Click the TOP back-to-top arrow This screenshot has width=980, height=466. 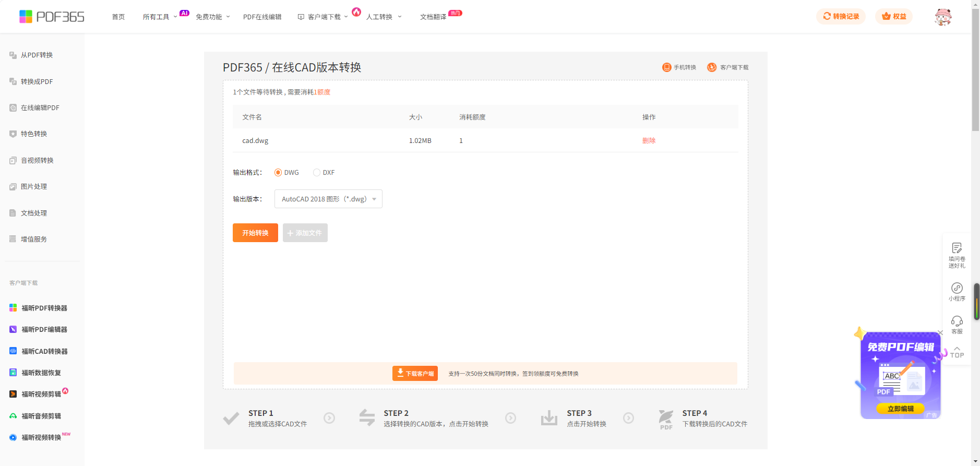pos(957,352)
